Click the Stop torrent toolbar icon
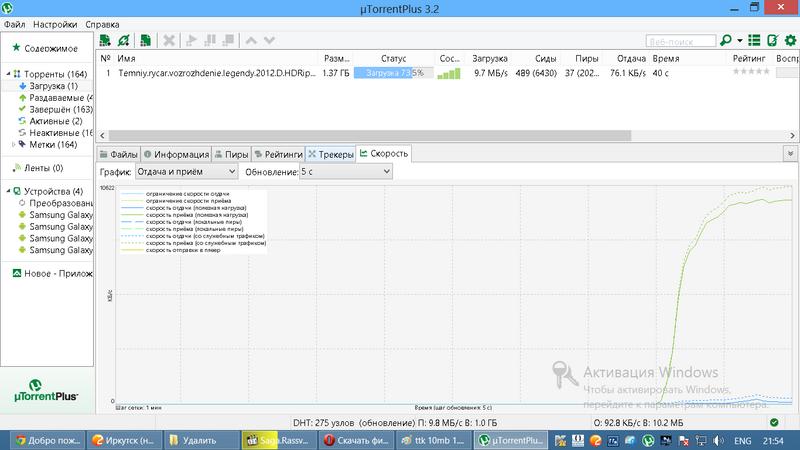 tap(228, 40)
